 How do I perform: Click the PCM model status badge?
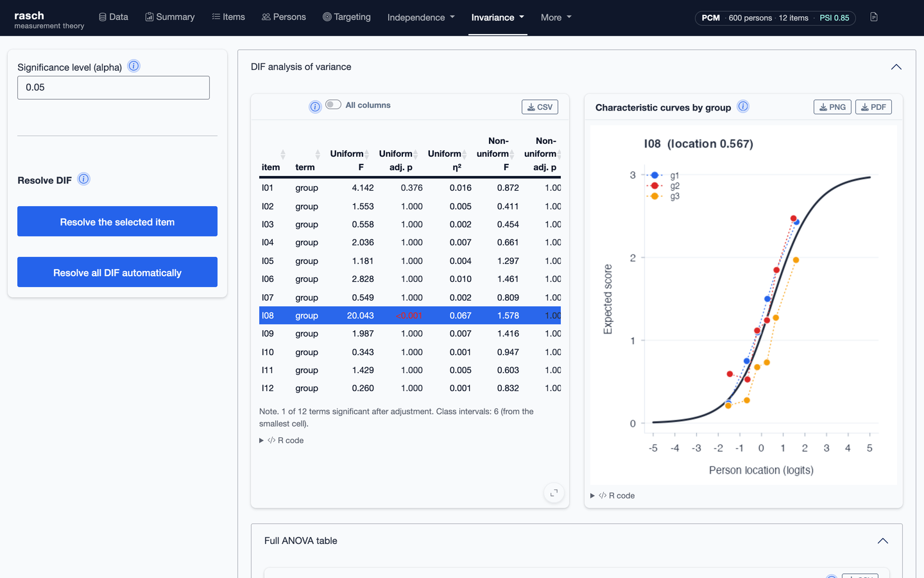tap(775, 17)
